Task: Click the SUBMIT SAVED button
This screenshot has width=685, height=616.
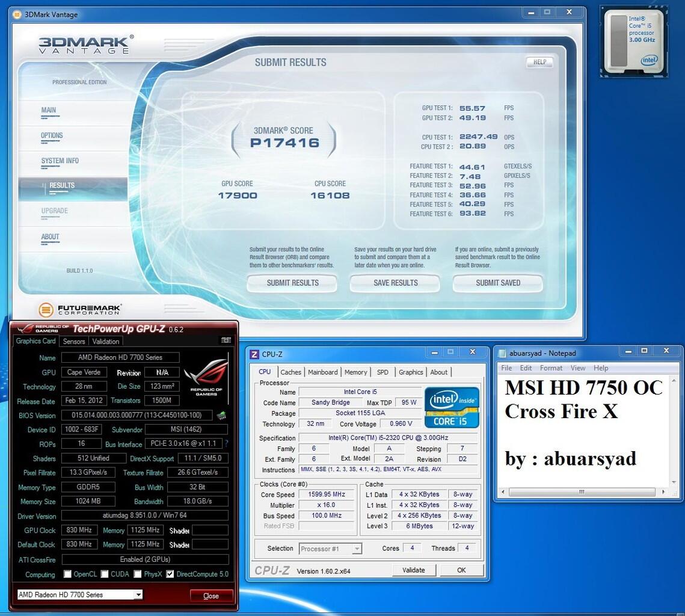Action: [x=498, y=283]
